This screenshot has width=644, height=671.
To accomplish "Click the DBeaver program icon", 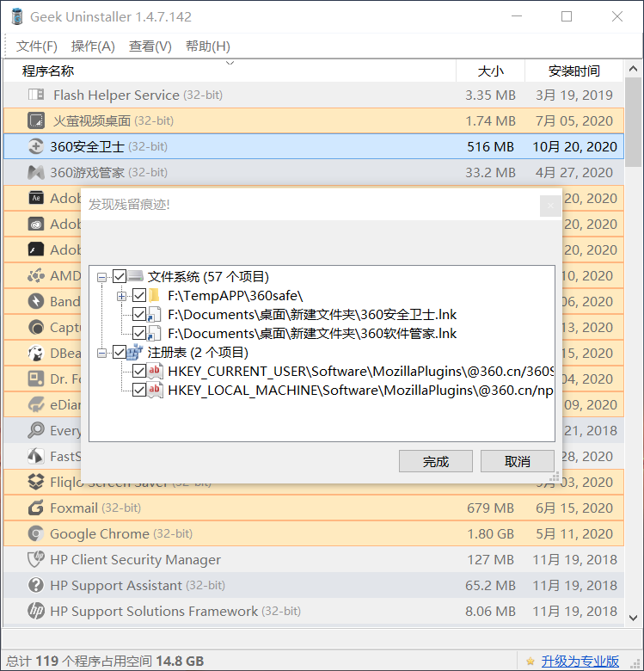I will tap(36, 353).
